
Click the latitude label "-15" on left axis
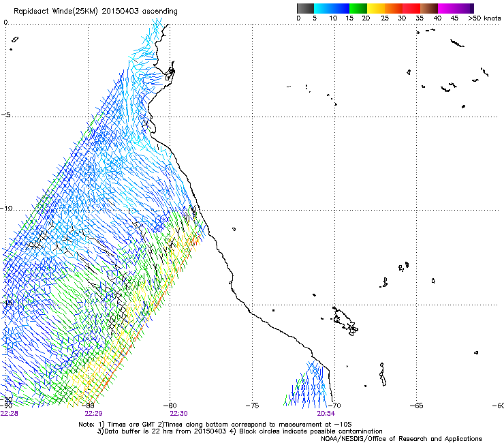(x=6, y=303)
